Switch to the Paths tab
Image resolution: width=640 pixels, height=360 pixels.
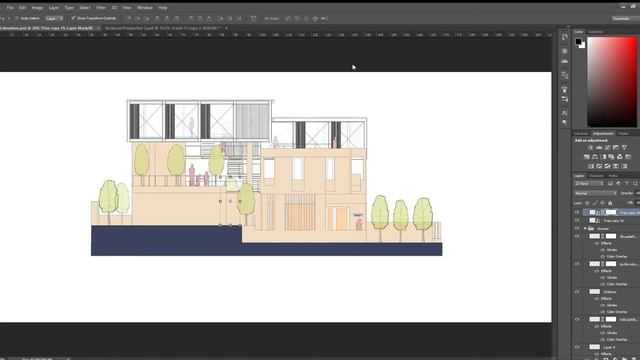click(613, 176)
